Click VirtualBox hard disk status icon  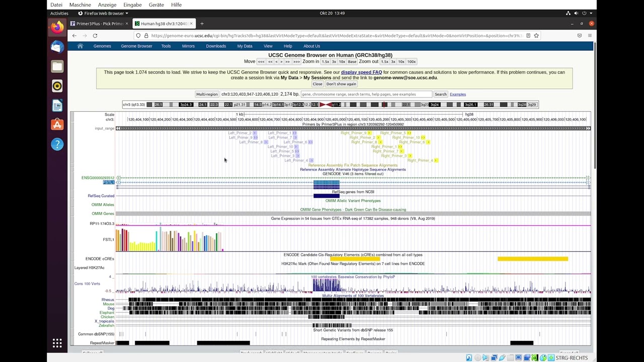tap(469, 358)
